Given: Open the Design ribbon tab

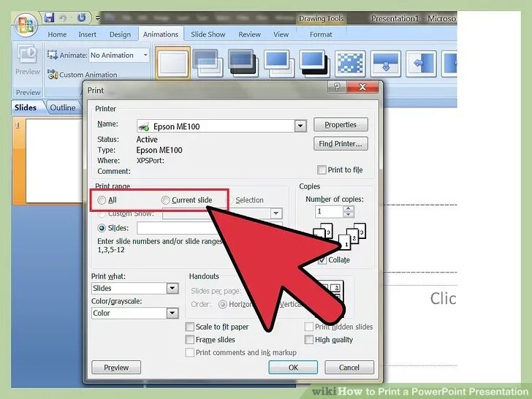Looking at the screenshot, I should 120,34.
